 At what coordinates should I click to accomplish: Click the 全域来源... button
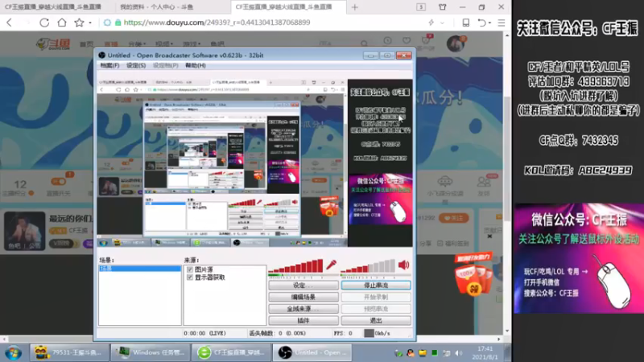click(303, 309)
